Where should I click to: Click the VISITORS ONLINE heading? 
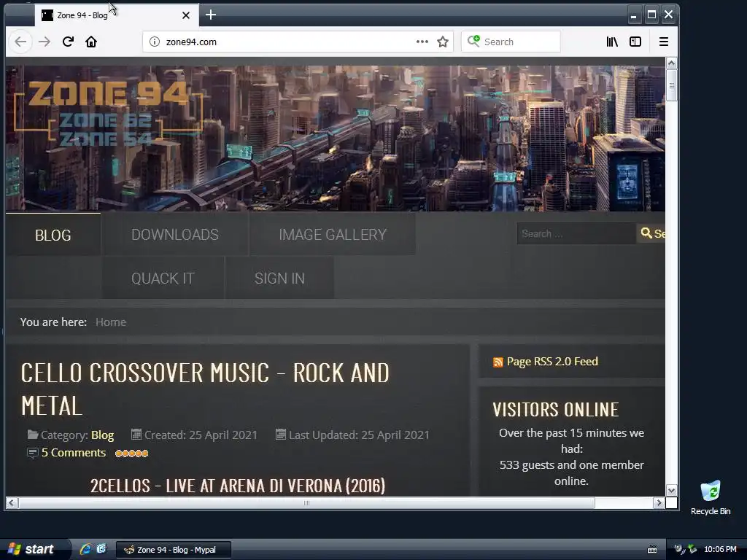point(555,410)
